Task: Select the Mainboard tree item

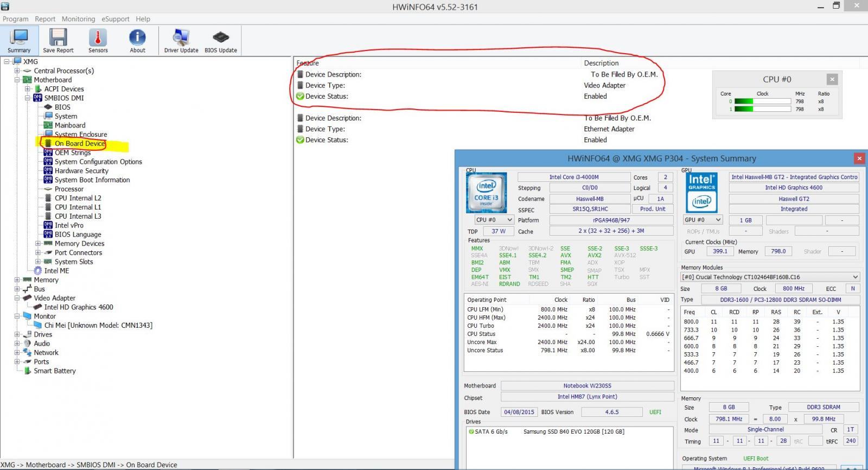Action: pyautogui.click(x=70, y=125)
